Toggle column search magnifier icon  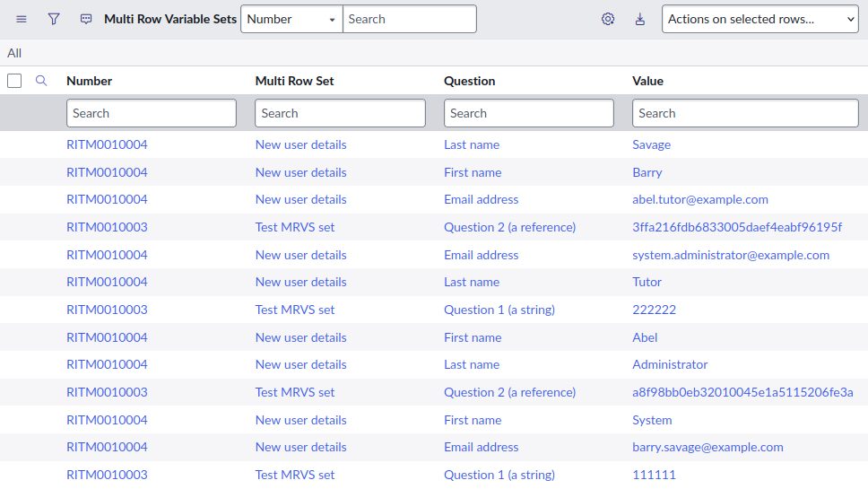click(x=41, y=81)
